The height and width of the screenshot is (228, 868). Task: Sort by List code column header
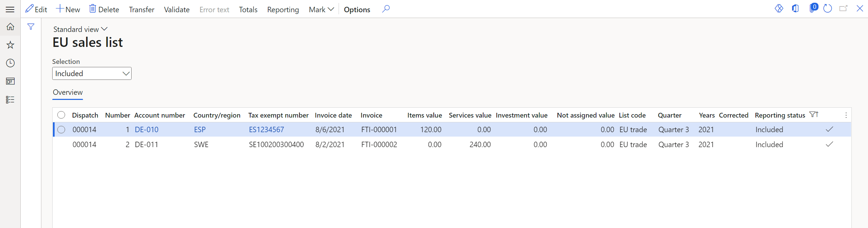pyautogui.click(x=632, y=115)
